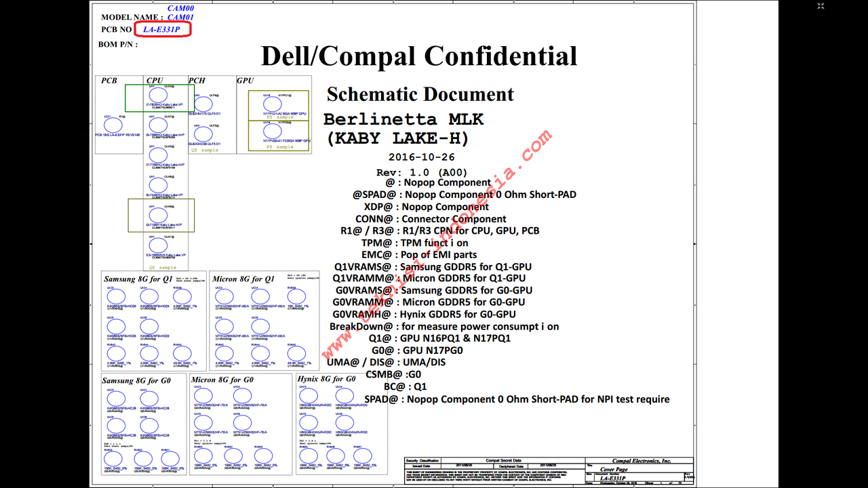Select 'SPAD@' NPI test require legend line

pos(517,399)
